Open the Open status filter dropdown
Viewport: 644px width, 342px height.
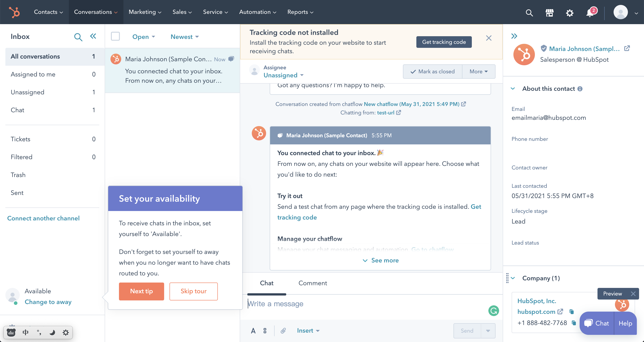pyautogui.click(x=144, y=37)
